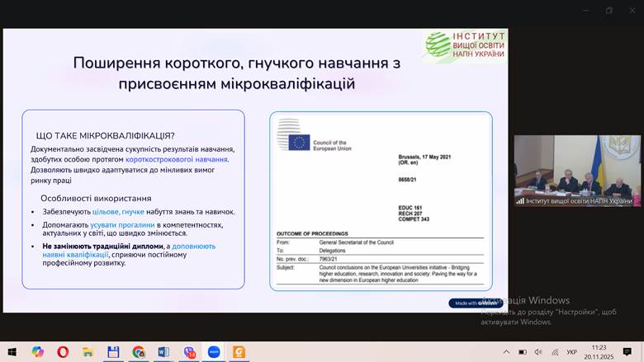
Task: Switch the УКР keyboard language
Action: click(572, 352)
